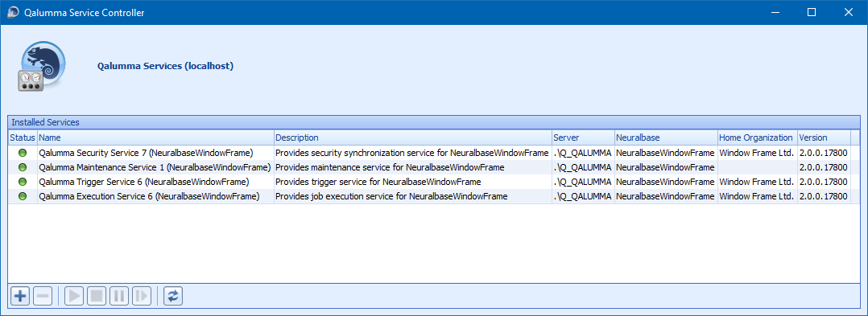Click the add service plus button
Screen dimensions: 868x316
click(x=20, y=296)
